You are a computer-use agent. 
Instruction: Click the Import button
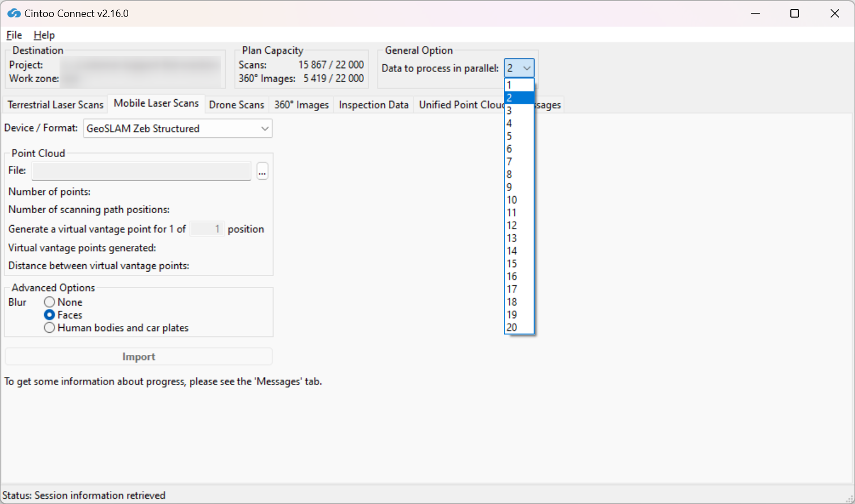click(139, 357)
